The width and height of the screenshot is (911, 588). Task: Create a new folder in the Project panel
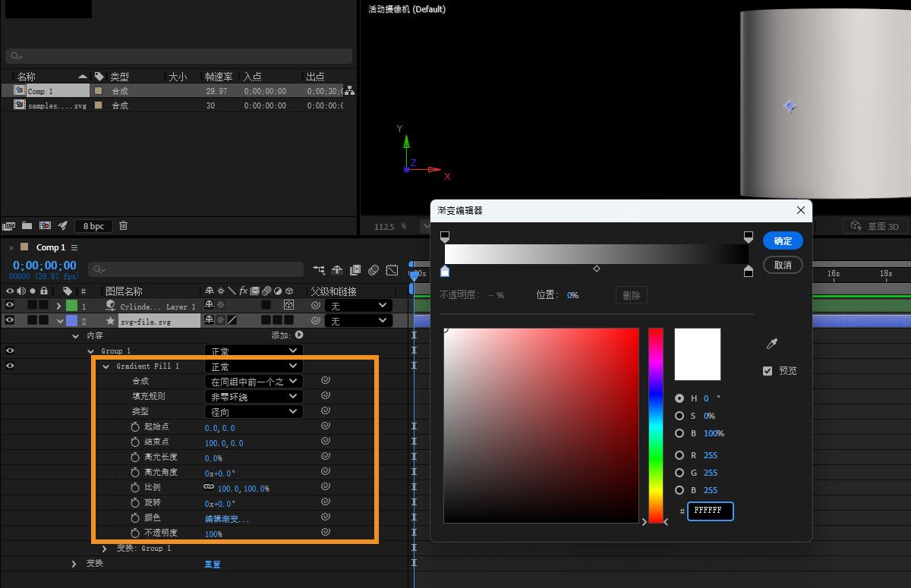point(27,225)
